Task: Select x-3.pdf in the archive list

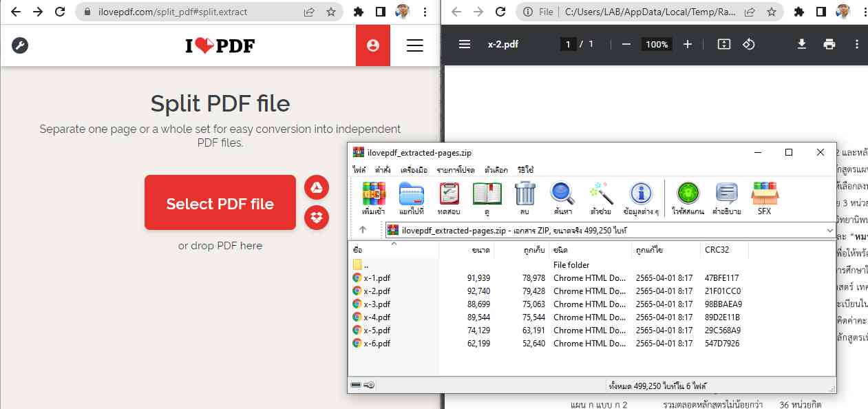Action: point(377,304)
